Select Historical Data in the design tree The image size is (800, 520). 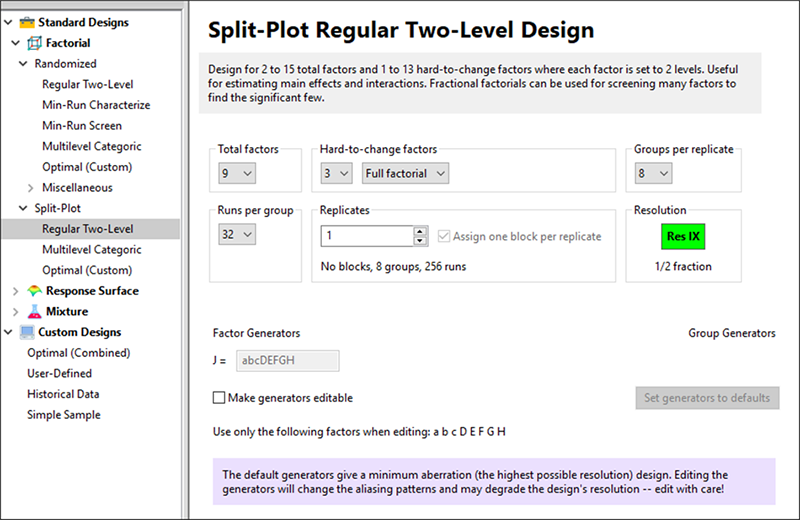tap(63, 394)
